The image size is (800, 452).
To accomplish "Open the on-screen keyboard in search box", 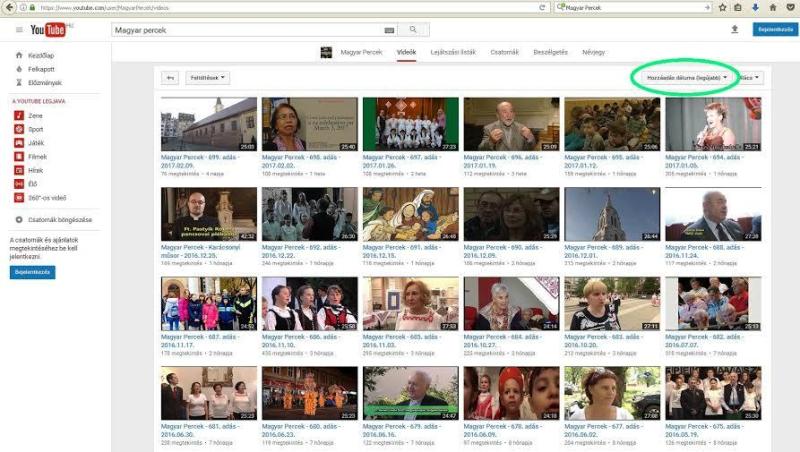I will click(x=389, y=30).
